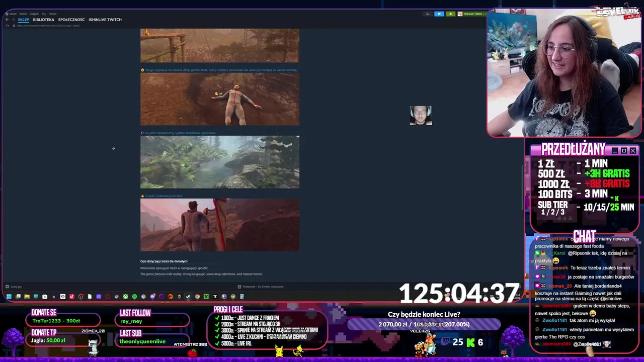Minimize the PRZEDŁUŻANY overlay window
Screen dimensions: 644x362
[x=615, y=151]
